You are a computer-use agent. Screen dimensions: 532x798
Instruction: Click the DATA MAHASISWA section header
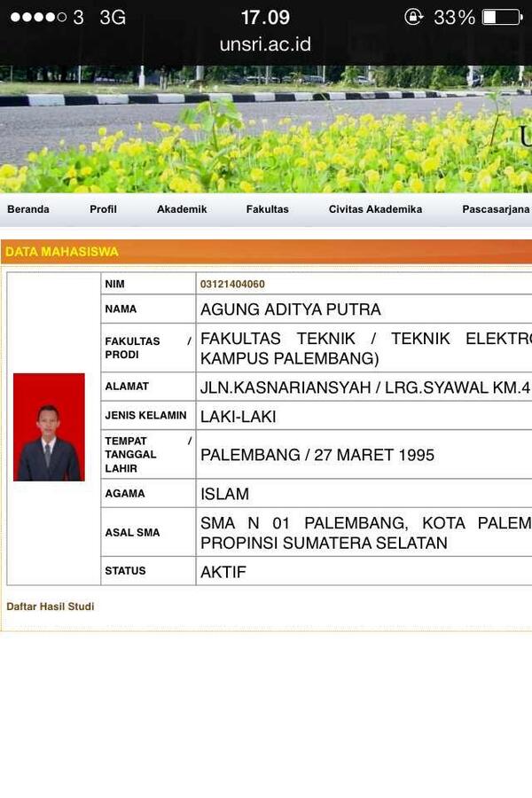[x=62, y=252]
